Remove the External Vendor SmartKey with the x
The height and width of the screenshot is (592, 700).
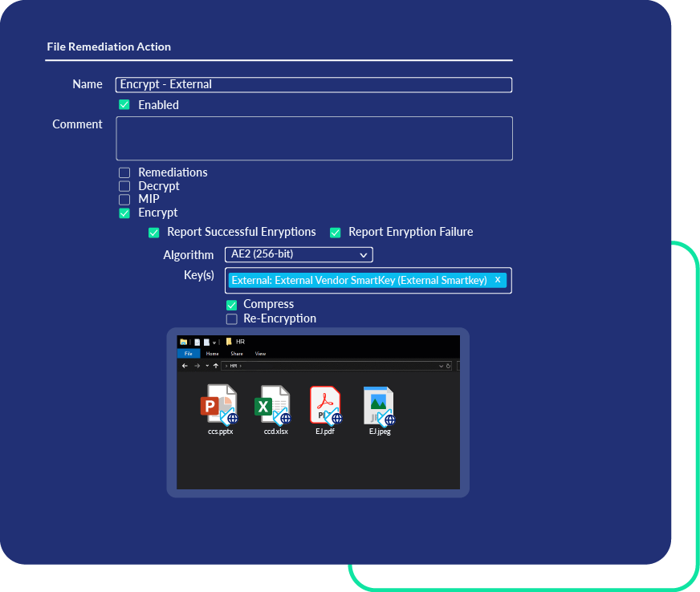click(x=498, y=280)
